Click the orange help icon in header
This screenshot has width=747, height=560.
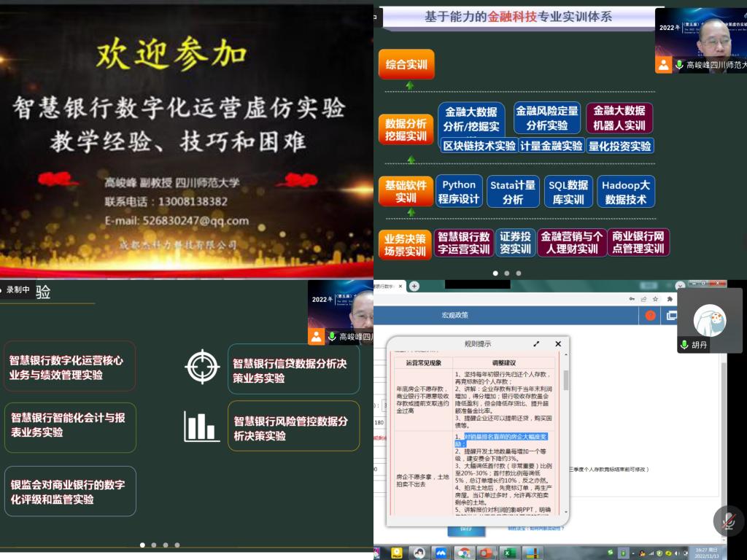650,316
